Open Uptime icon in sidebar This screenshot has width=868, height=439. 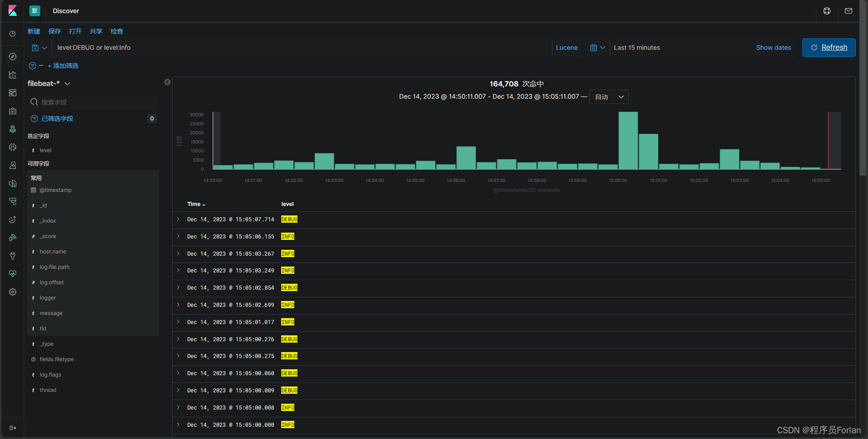[x=13, y=219]
